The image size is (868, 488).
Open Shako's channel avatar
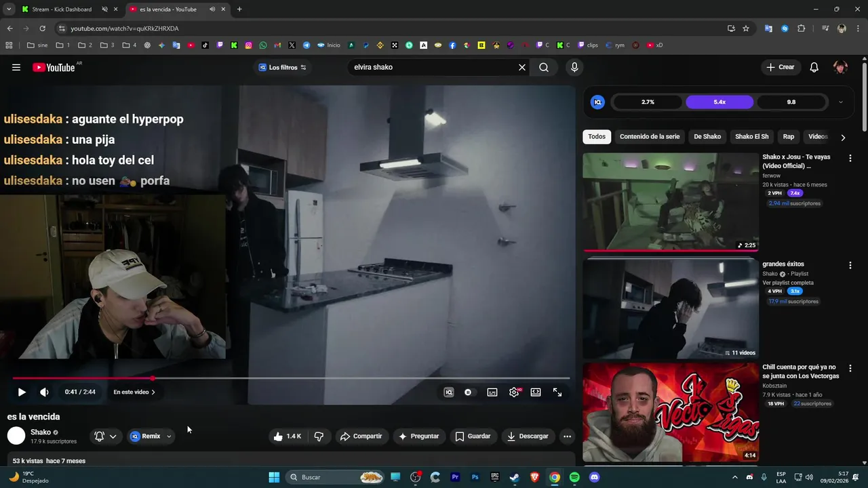(16, 436)
